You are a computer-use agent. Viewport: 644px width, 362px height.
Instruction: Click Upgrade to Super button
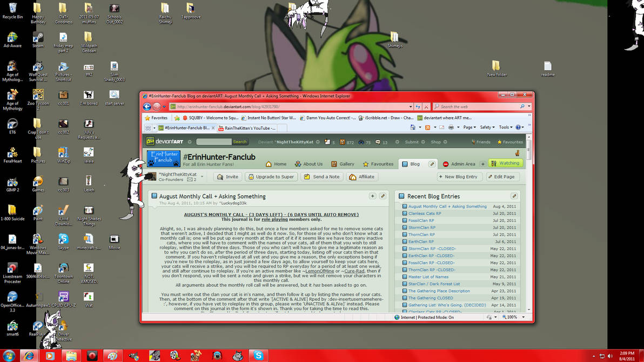tap(271, 177)
